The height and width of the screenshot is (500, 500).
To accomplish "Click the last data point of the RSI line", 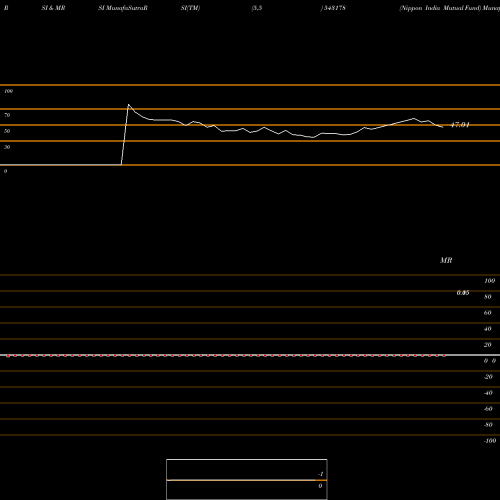I will coord(443,127).
